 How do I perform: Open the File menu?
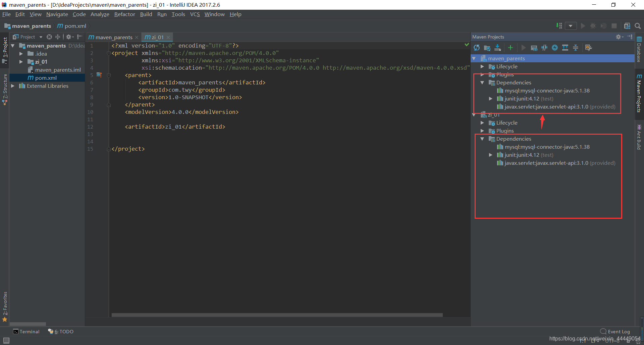pos(6,14)
